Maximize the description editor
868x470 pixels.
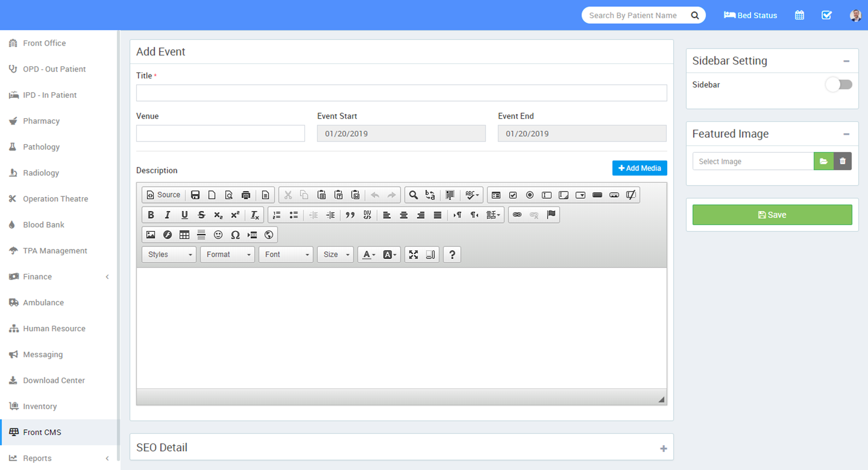coord(413,255)
